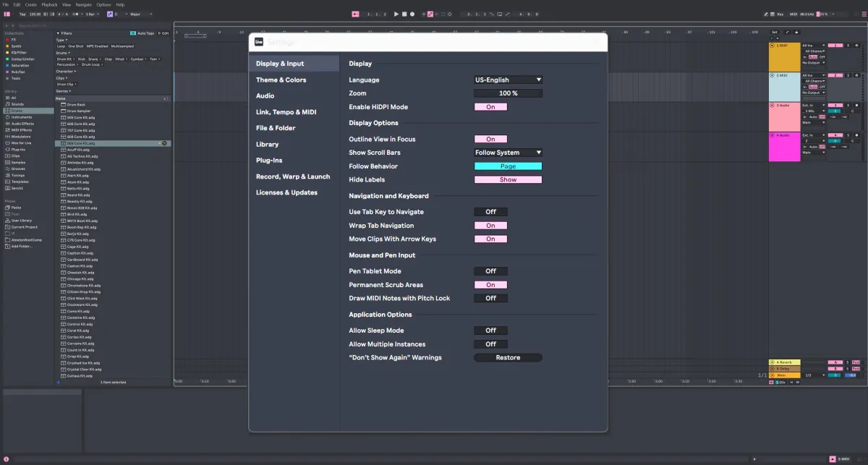Toggle Pen Tablet Mode
This screenshot has height=465, width=868.
(x=490, y=271)
